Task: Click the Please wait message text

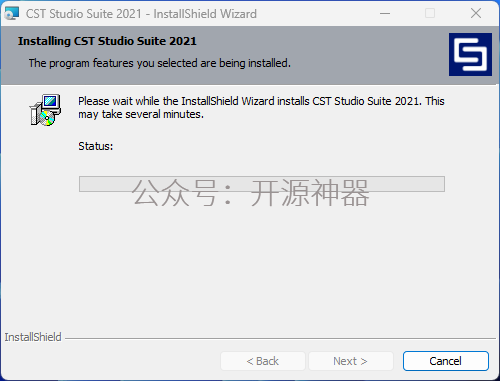Action: [x=261, y=108]
